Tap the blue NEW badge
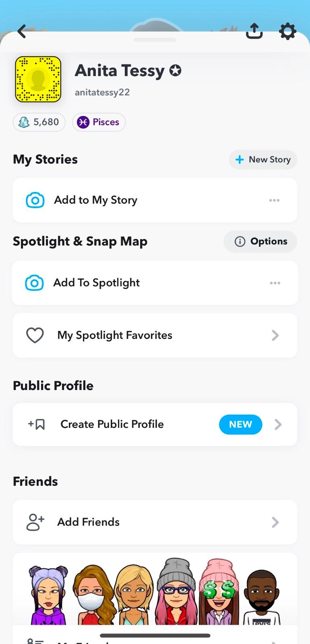The width and height of the screenshot is (310, 644). click(240, 424)
